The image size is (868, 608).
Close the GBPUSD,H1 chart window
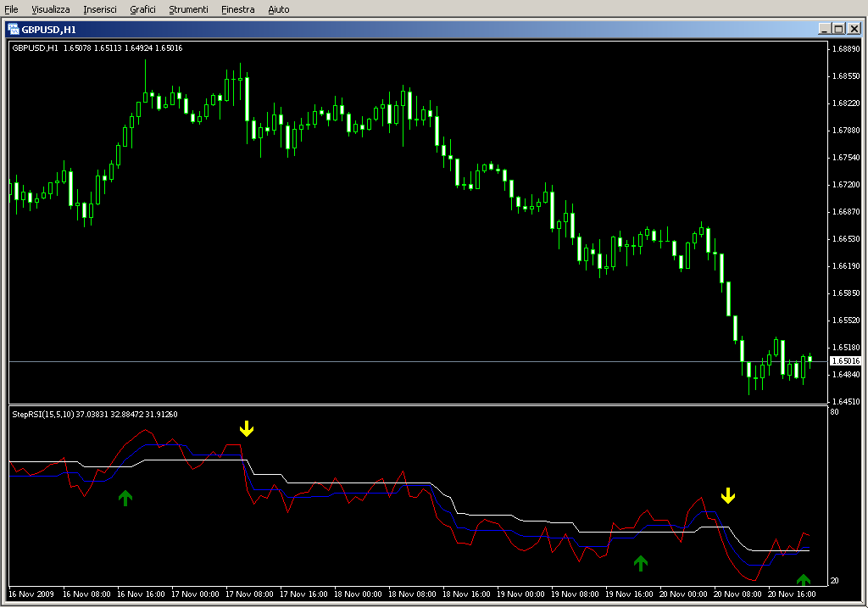[854, 29]
